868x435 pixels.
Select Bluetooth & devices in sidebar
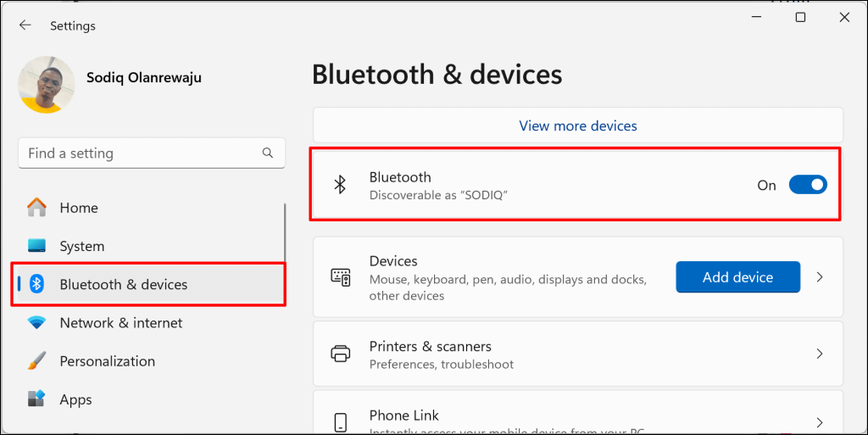(x=124, y=284)
